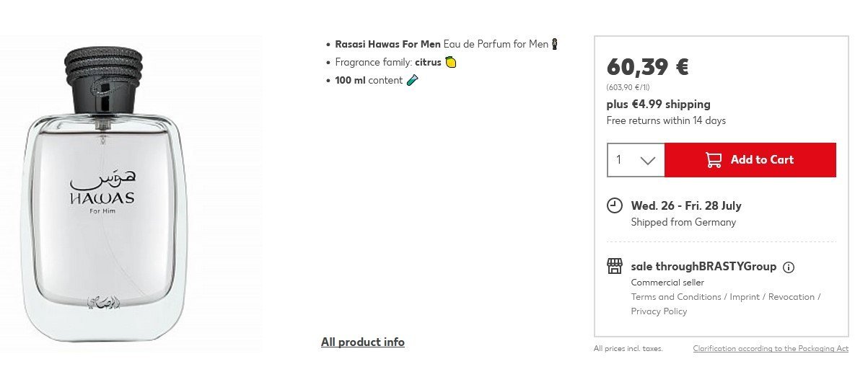Click the Rasasi Hawas For Men title text
The image size is (868, 377).
click(388, 45)
